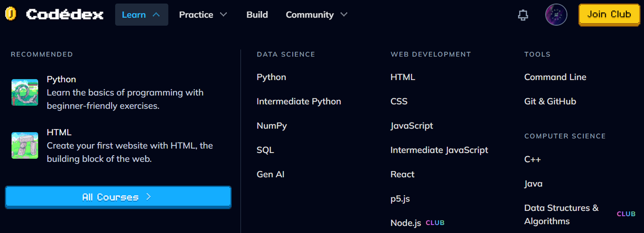644x233 pixels.
Task: Open the NumPy course
Action: (x=272, y=126)
